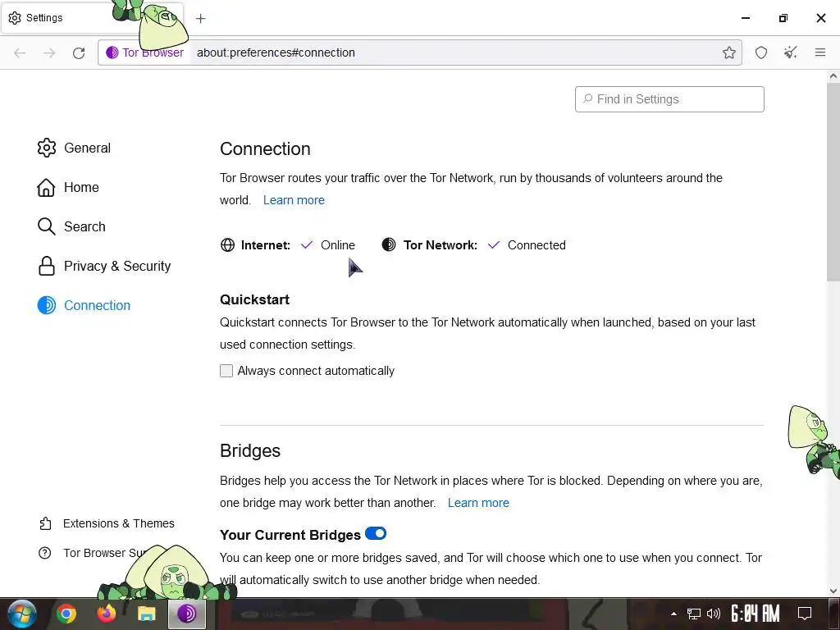Open the Windows Start menu
The image size is (840, 630).
click(22, 614)
